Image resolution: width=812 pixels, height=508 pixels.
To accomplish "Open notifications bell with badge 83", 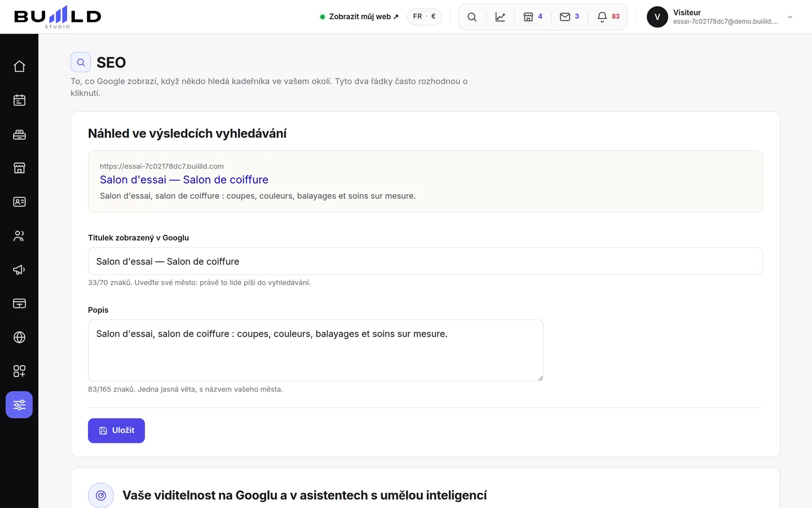I will (608, 17).
